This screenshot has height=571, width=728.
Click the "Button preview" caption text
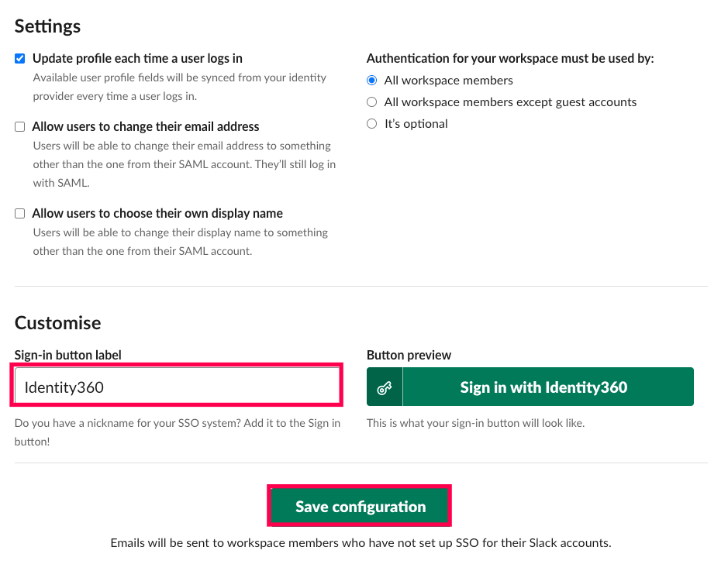409,355
